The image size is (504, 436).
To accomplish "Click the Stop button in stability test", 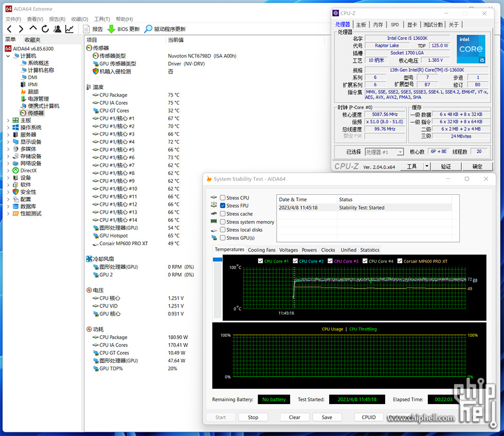I will tap(253, 417).
